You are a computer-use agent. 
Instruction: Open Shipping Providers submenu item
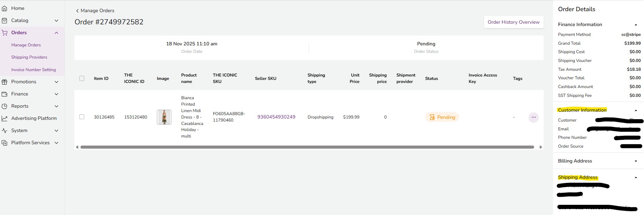coord(29,57)
